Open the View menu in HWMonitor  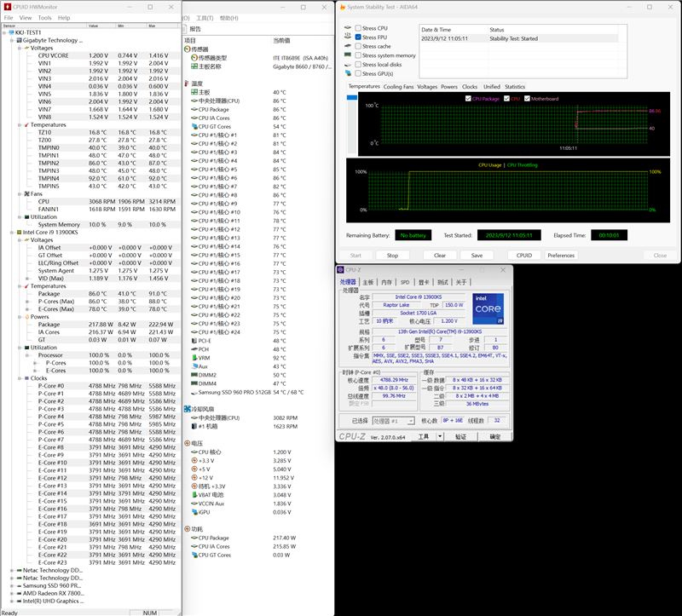[25, 17]
